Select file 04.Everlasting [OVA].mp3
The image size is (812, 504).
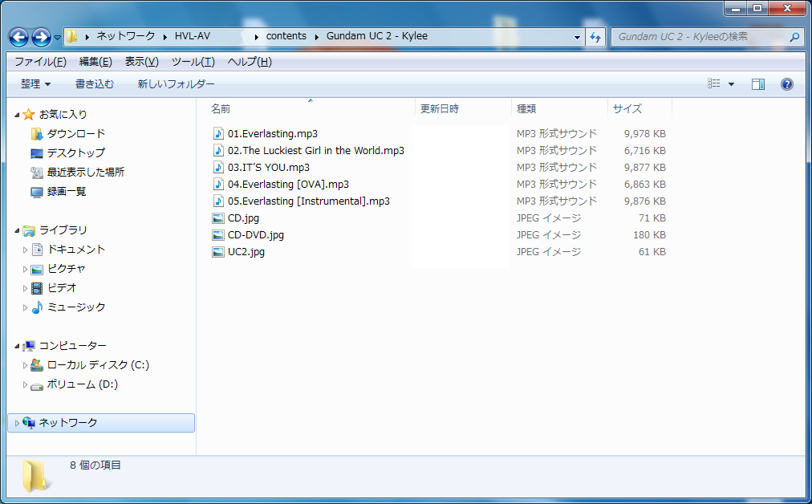pyautogui.click(x=288, y=185)
